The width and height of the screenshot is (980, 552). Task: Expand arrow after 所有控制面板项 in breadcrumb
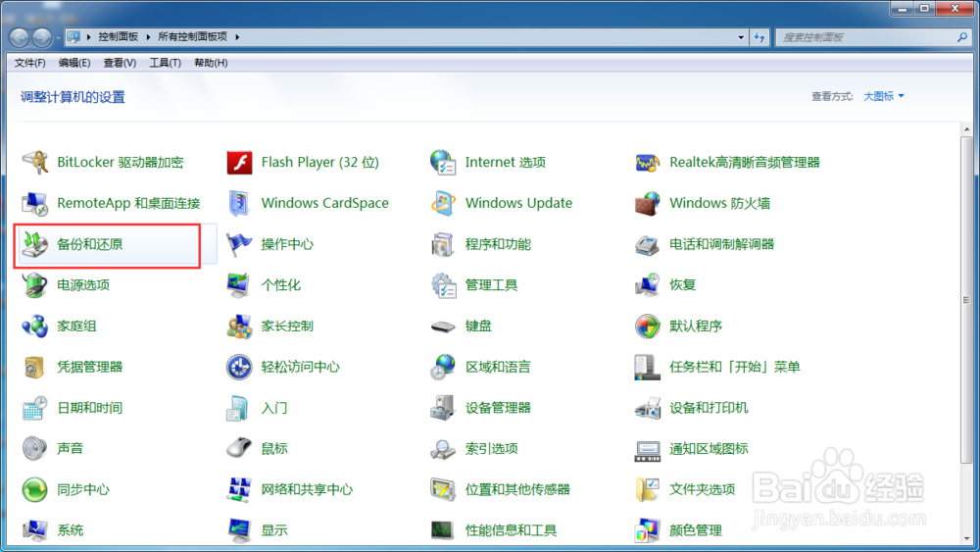tap(237, 37)
